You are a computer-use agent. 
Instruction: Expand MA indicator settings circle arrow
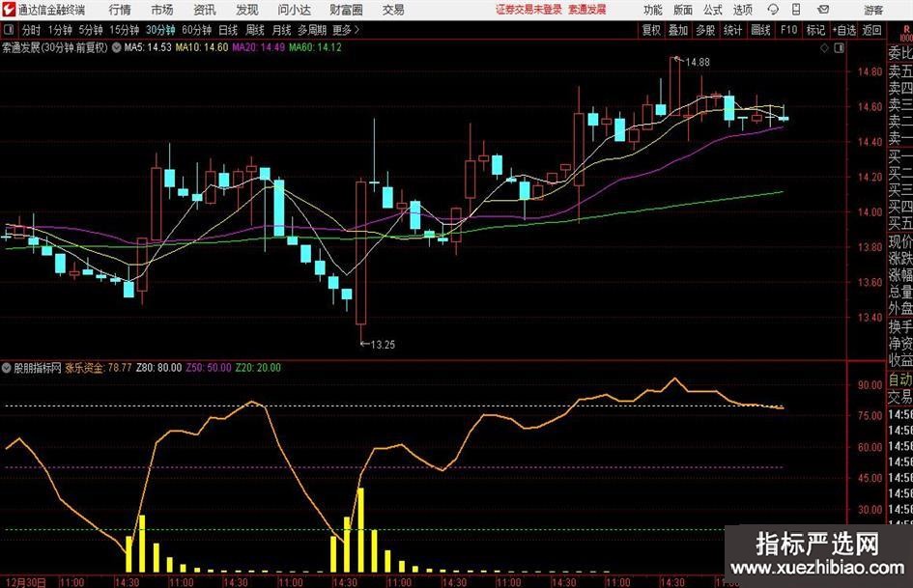116,47
